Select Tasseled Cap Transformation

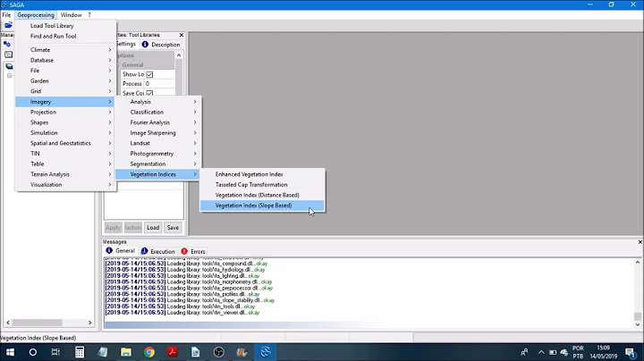click(x=262, y=185)
